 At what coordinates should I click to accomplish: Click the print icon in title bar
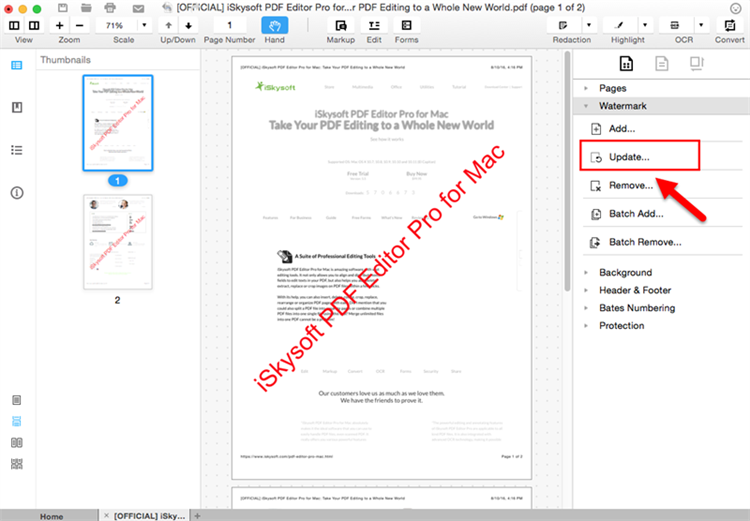(110, 8)
